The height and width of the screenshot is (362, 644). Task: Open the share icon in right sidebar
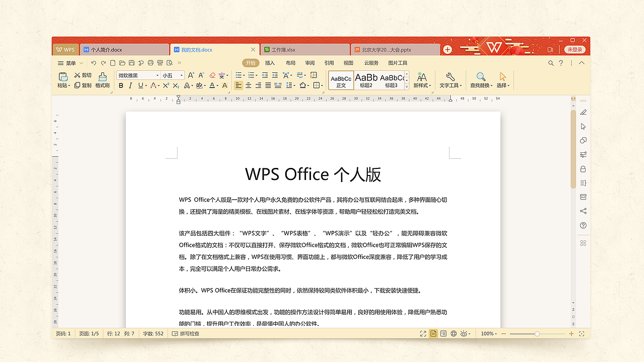pos(583,211)
